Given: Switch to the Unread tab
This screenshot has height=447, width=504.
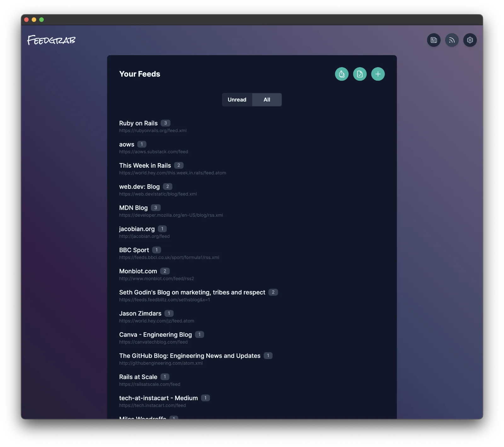Looking at the screenshot, I should (x=237, y=100).
